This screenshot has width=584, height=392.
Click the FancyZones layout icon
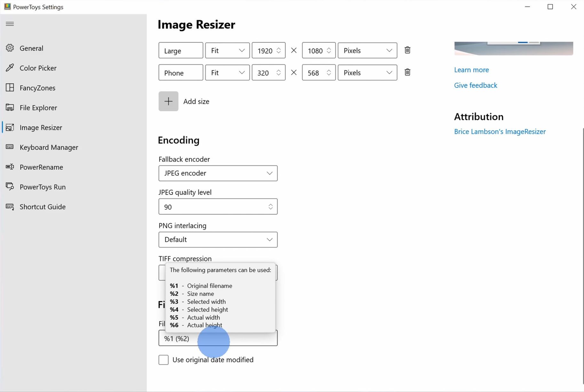coord(10,88)
